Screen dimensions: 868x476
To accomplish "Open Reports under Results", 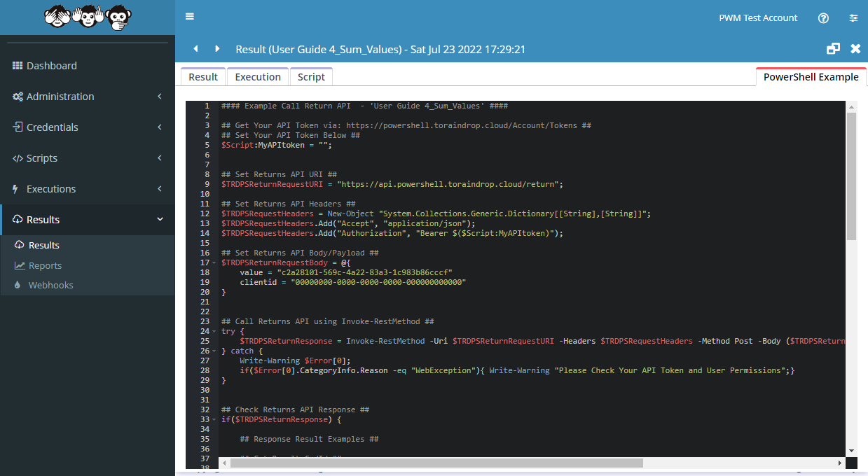I will (45, 265).
